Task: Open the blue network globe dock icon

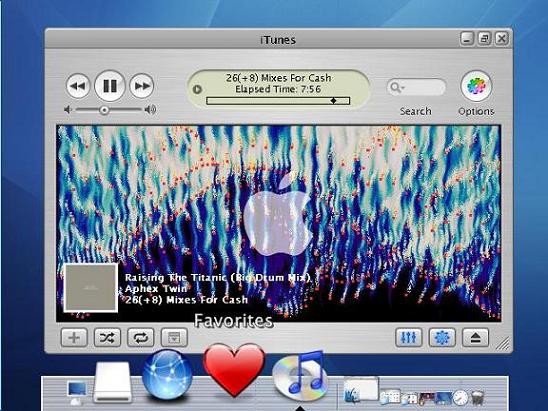Action: [x=167, y=374]
